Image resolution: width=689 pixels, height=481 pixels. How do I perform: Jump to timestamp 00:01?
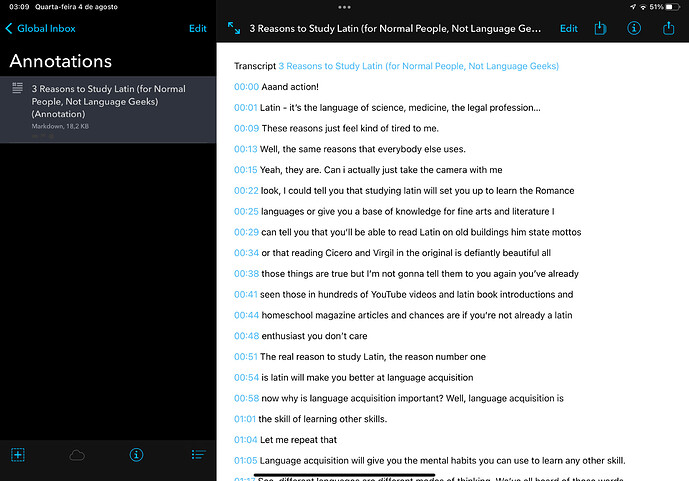coord(246,108)
